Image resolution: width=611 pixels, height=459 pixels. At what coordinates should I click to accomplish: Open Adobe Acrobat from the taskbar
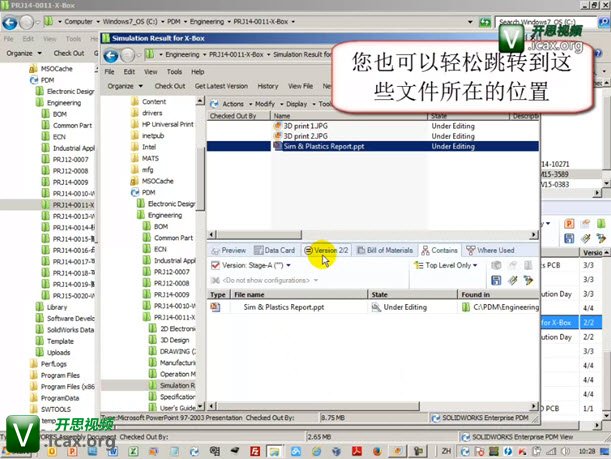[x=357, y=451]
